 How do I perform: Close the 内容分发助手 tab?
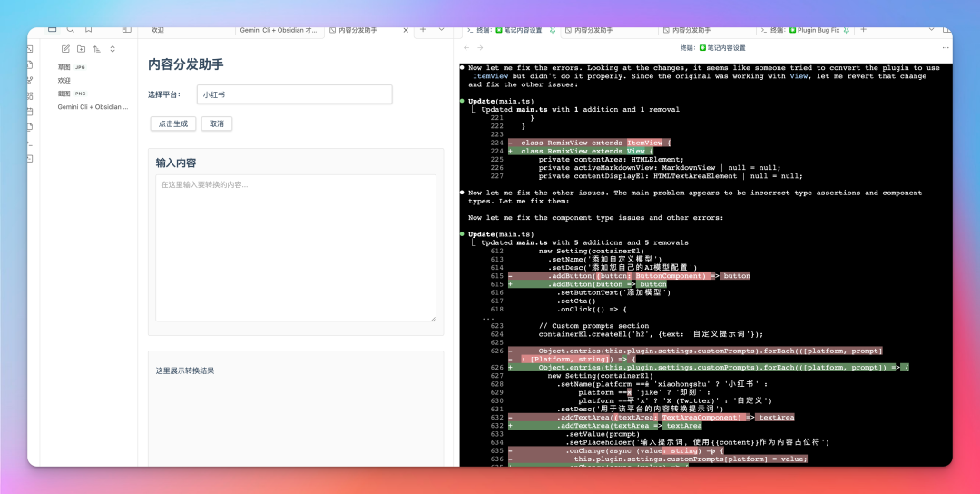(x=406, y=30)
